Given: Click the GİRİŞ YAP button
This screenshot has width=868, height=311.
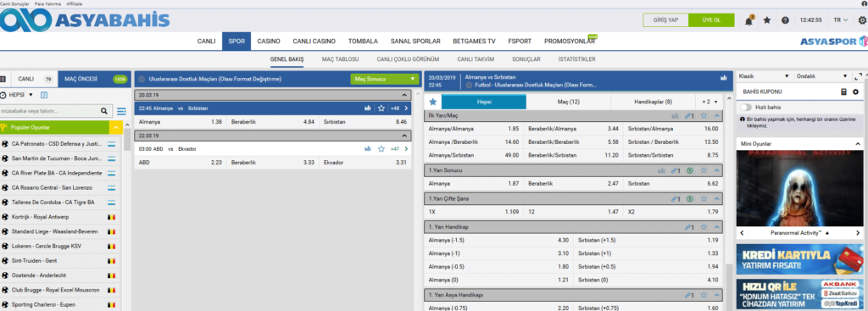Looking at the screenshot, I should coord(666,20).
